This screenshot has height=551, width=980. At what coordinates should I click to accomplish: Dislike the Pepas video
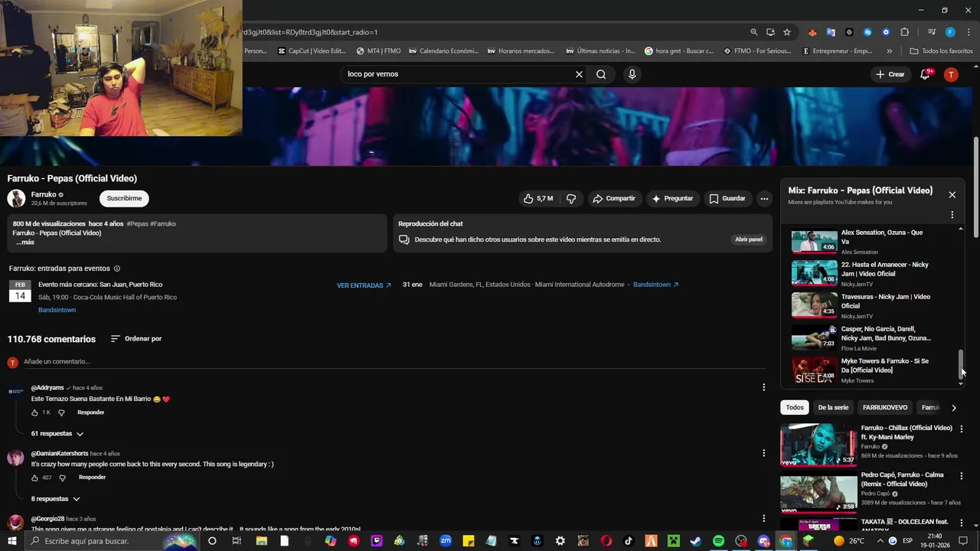[x=571, y=198]
